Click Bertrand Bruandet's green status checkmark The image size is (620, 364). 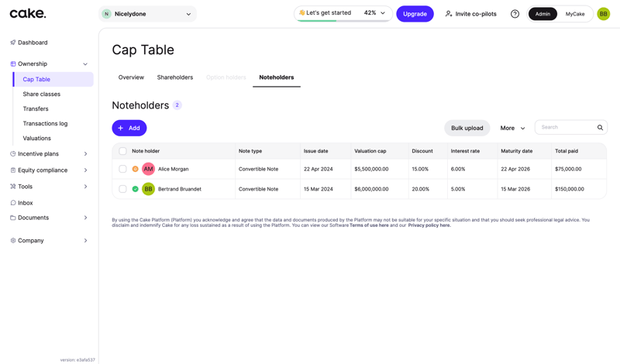click(x=136, y=189)
